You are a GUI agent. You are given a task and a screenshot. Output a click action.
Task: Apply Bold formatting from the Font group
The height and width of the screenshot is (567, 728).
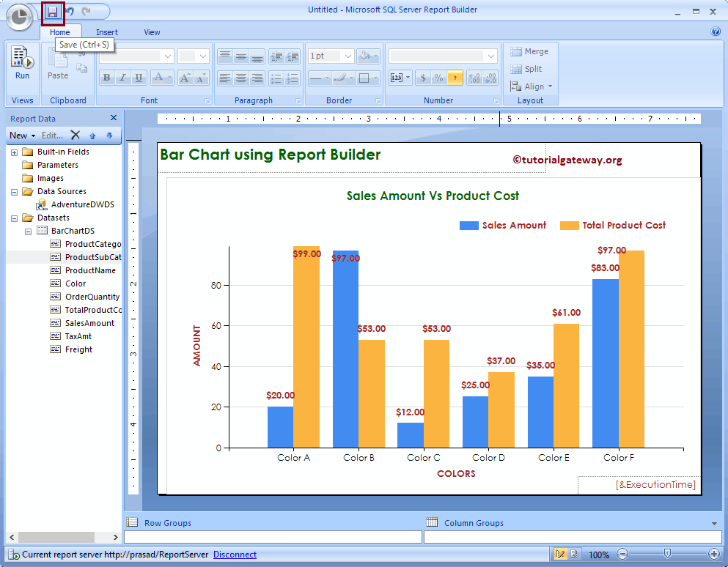tap(106, 77)
